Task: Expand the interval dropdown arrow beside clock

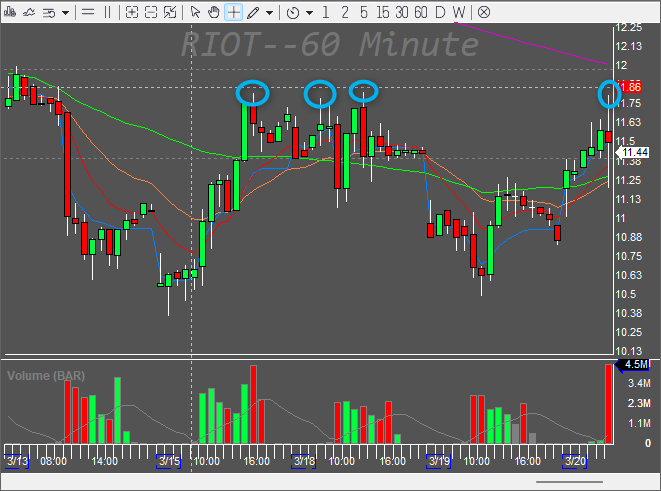Action: coord(309,13)
